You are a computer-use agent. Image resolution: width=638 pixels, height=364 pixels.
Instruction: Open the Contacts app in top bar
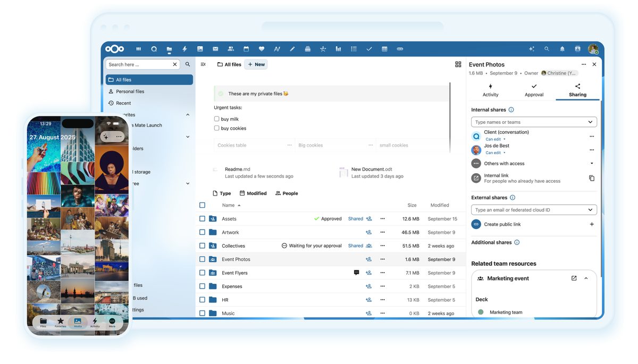coord(231,49)
